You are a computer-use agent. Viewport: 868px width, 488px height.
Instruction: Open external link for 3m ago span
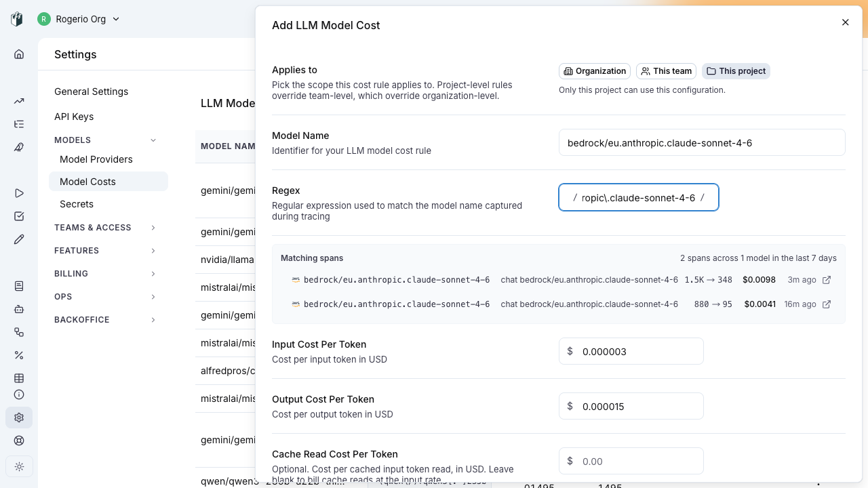click(x=827, y=280)
